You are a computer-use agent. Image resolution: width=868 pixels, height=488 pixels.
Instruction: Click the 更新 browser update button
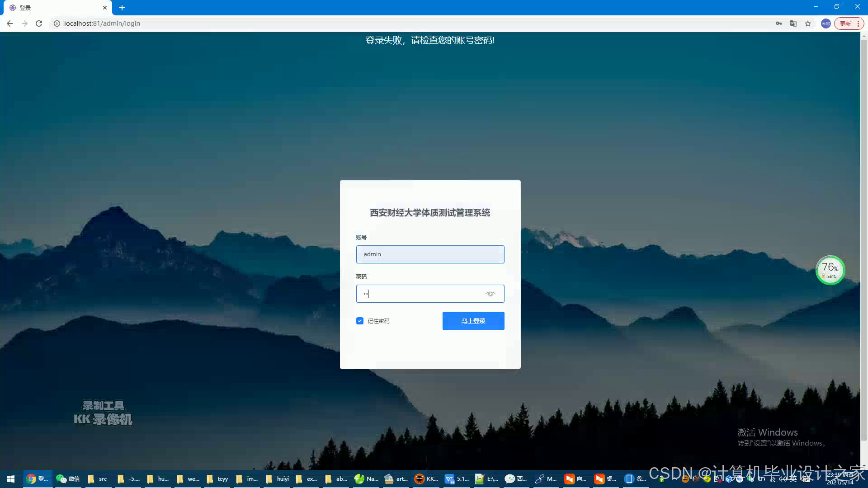tap(849, 23)
